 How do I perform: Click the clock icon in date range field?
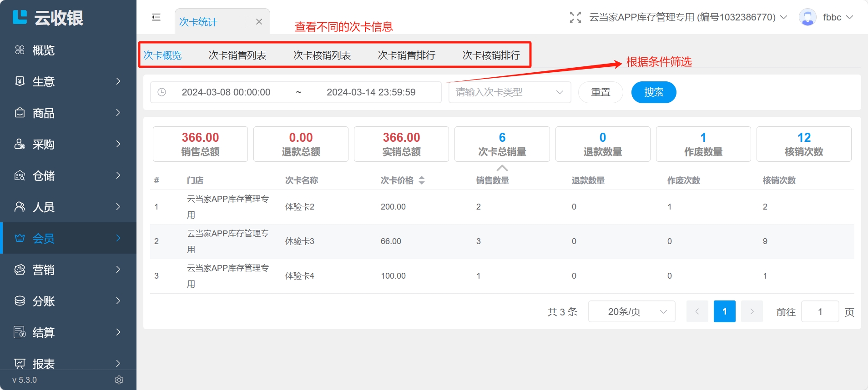click(x=161, y=92)
